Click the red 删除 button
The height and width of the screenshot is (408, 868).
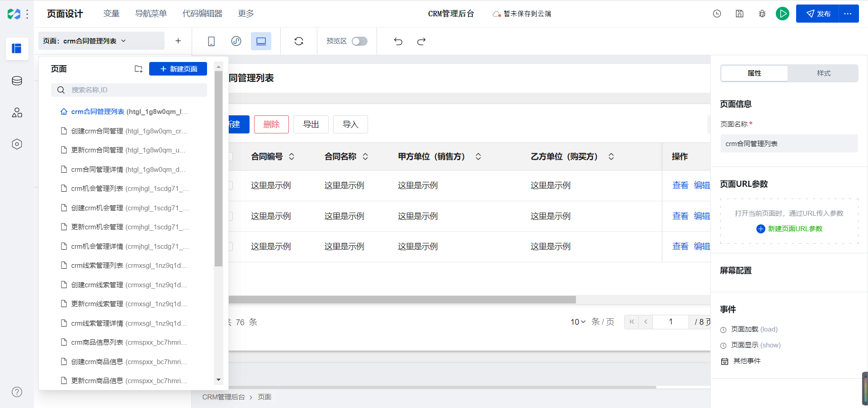pos(271,124)
